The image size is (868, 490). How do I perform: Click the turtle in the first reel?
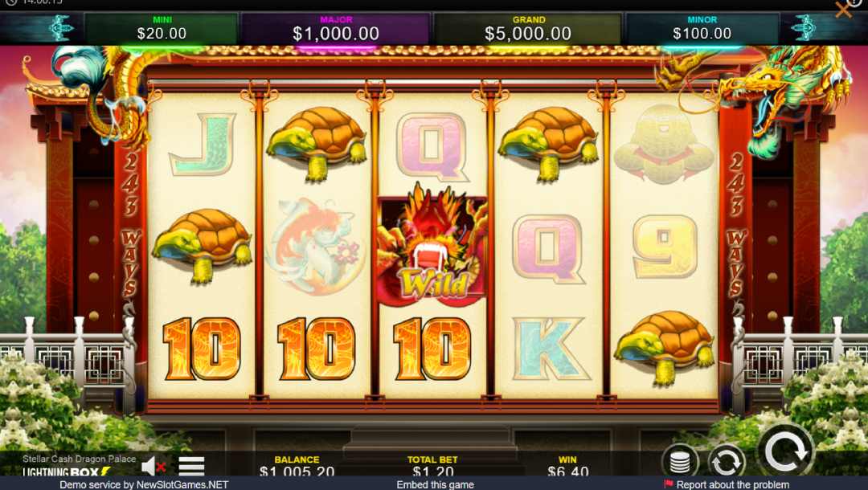[x=202, y=245]
